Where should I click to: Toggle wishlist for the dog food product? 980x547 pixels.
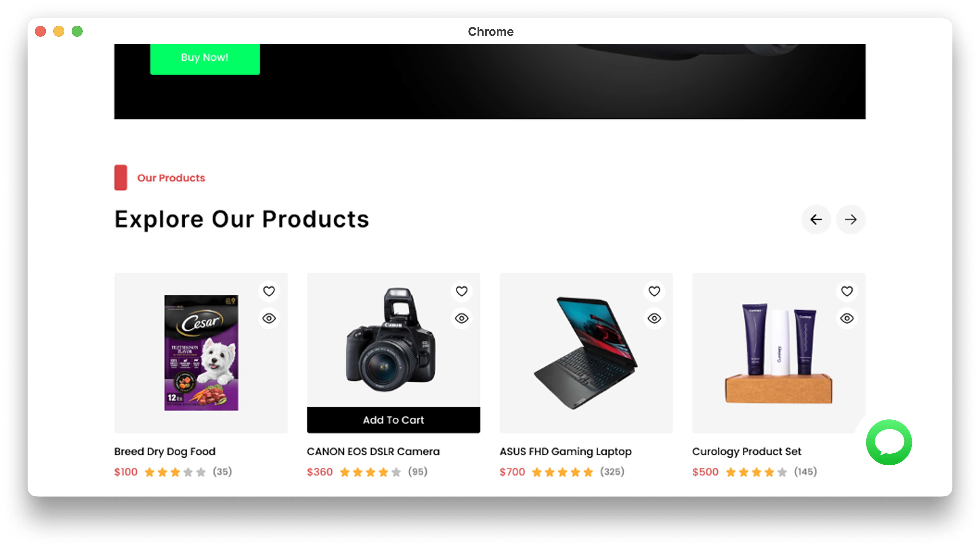[269, 291]
